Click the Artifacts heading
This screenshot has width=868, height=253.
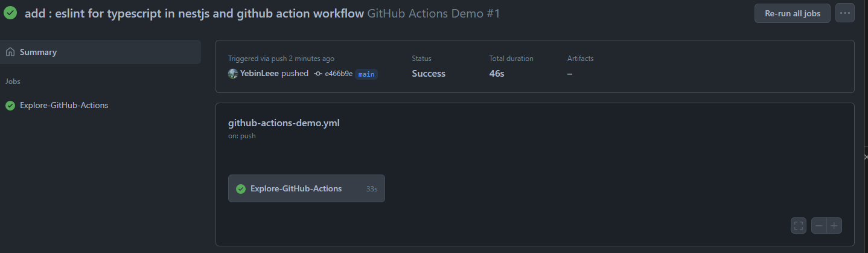581,59
